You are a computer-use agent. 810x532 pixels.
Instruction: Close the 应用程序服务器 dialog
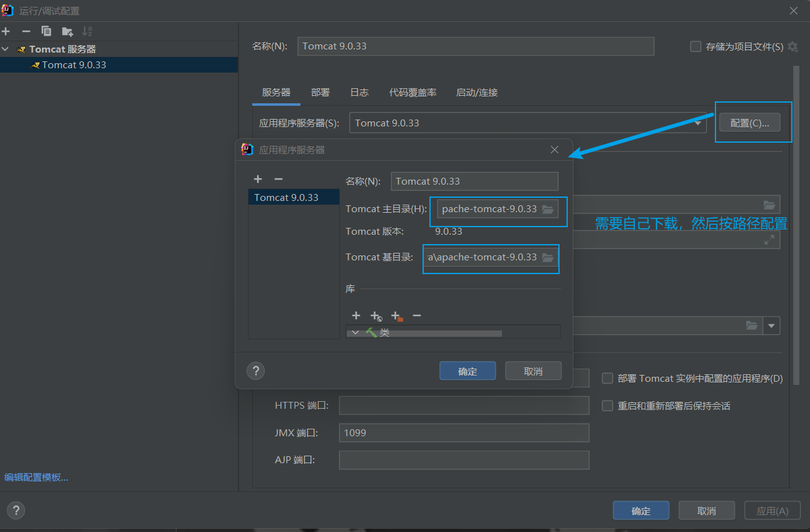[555, 150]
